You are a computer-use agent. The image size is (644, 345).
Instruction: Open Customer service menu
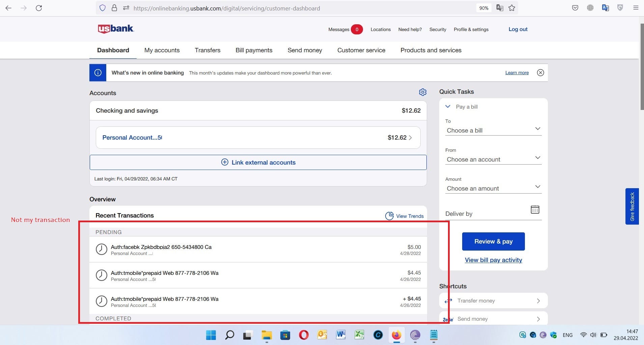pos(361,50)
